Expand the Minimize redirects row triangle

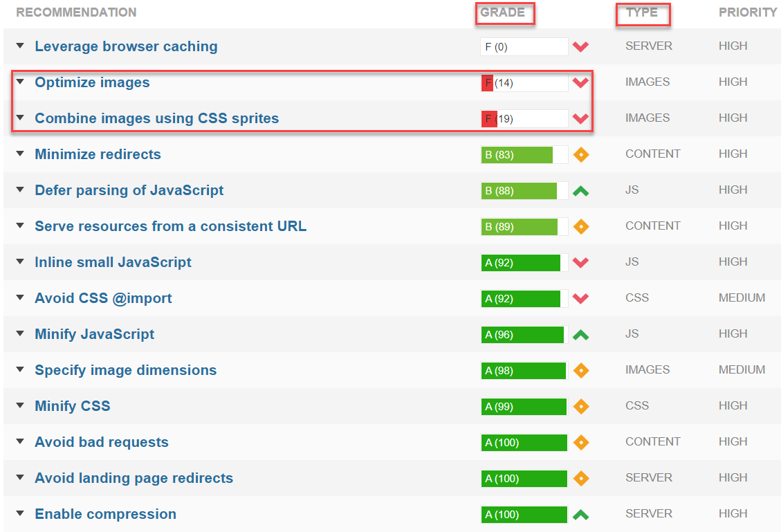point(20,154)
